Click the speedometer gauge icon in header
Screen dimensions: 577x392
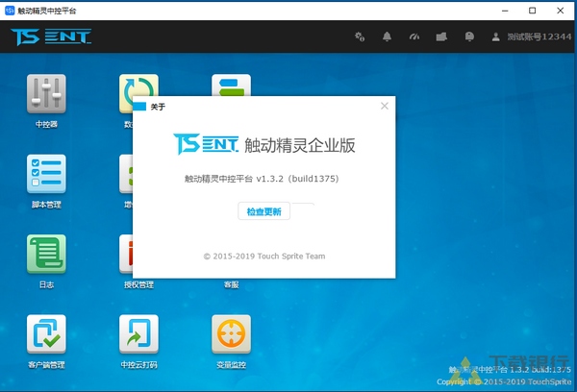[x=414, y=37]
